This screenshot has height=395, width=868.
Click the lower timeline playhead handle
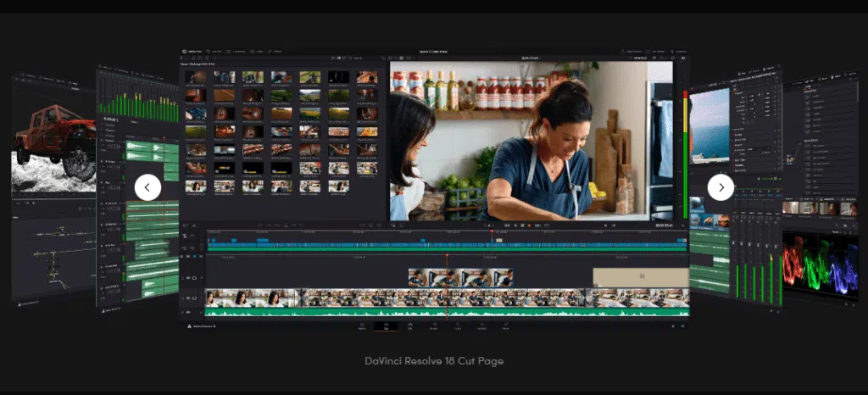coord(447,256)
